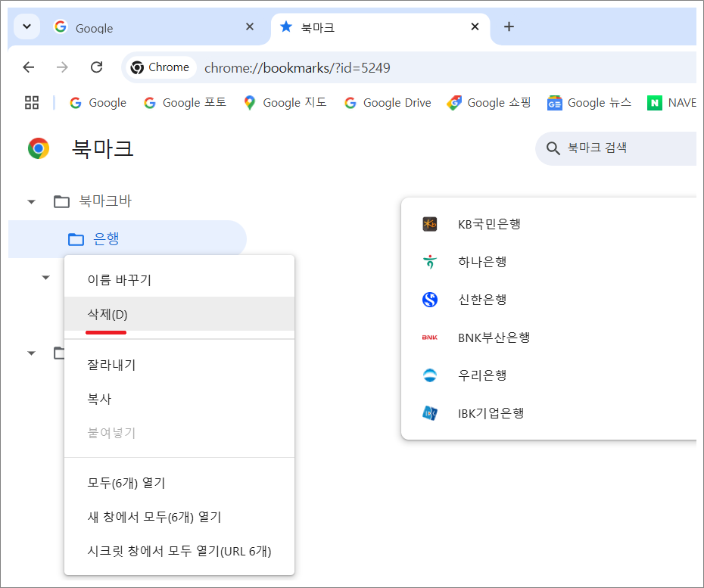Image resolution: width=704 pixels, height=588 pixels.
Task: Choose 잘라내기 from context menu
Action: pyautogui.click(x=179, y=365)
